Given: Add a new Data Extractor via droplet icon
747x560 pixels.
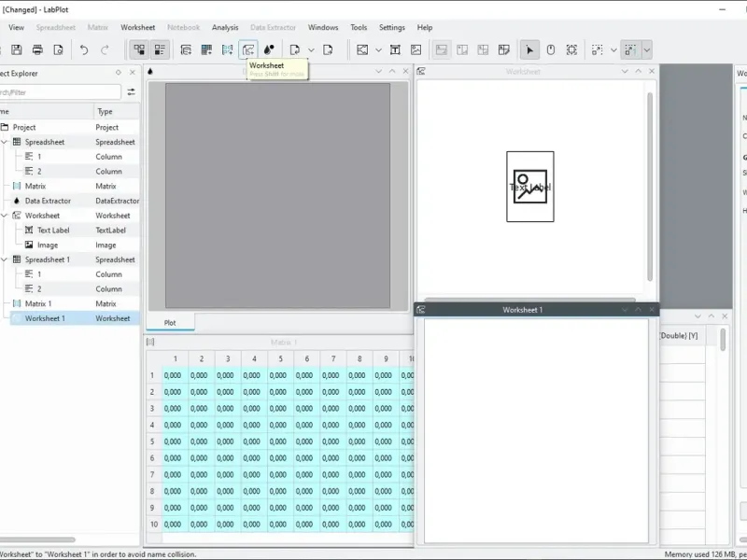Looking at the screenshot, I should pyautogui.click(x=269, y=50).
